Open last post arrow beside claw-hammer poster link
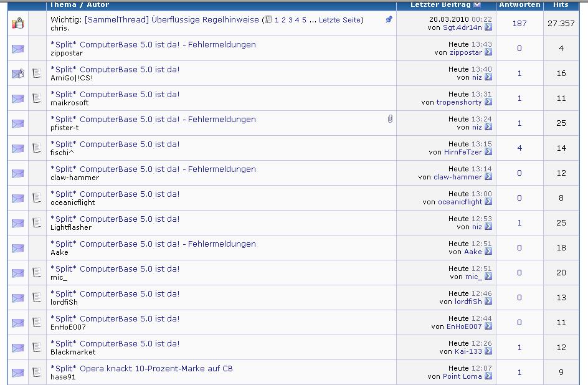 coord(488,176)
